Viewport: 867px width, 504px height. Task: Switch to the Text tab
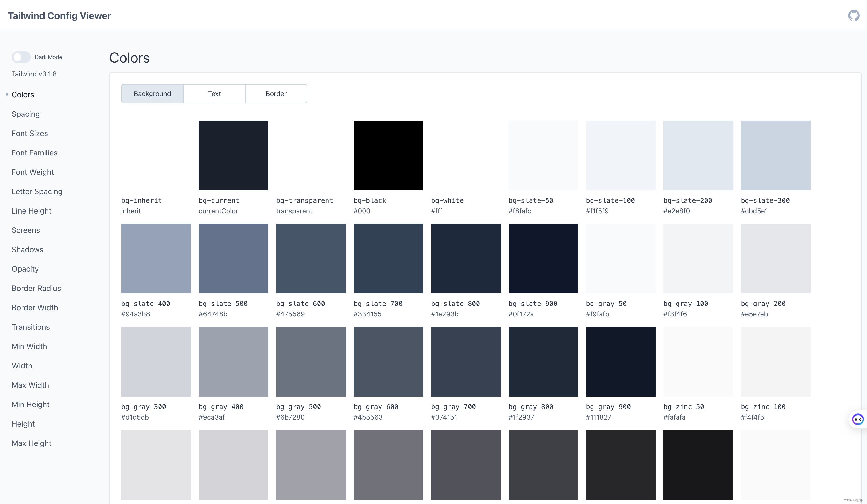tap(214, 93)
